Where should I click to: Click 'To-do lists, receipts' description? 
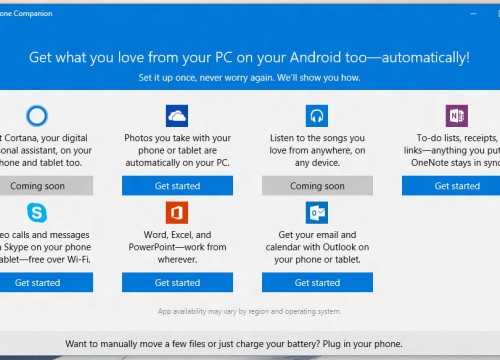[x=452, y=150]
